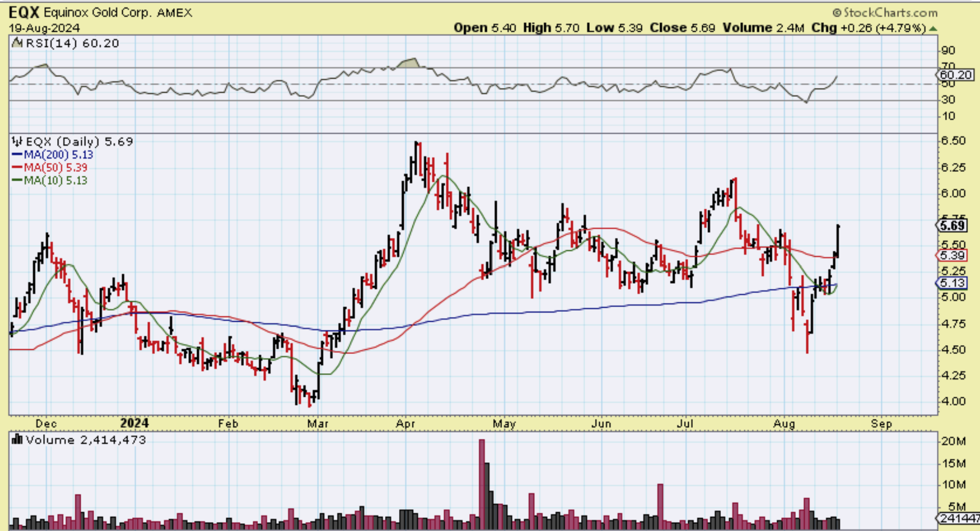Click the MA(10) 5.13 legend entry
Screen dimensions: 980x531
tap(49, 181)
